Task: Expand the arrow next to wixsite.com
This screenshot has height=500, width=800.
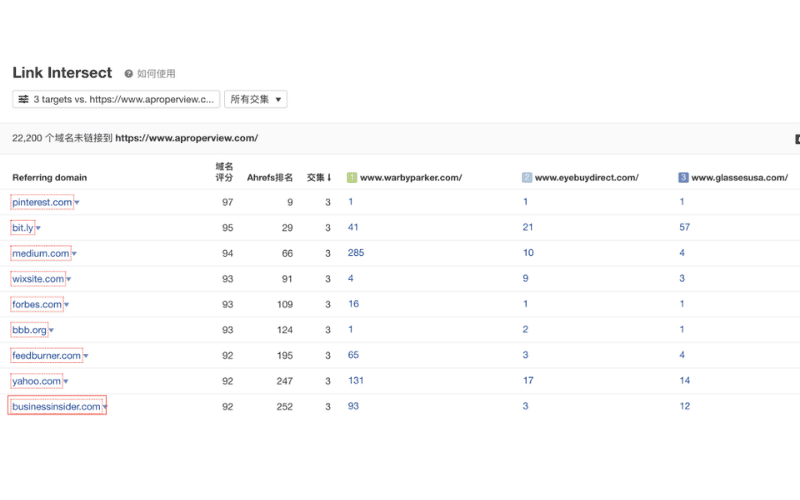Action: [x=69, y=279]
